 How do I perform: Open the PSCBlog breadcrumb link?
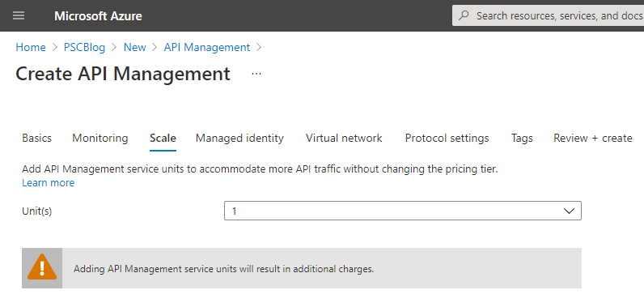click(x=84, y=47)
